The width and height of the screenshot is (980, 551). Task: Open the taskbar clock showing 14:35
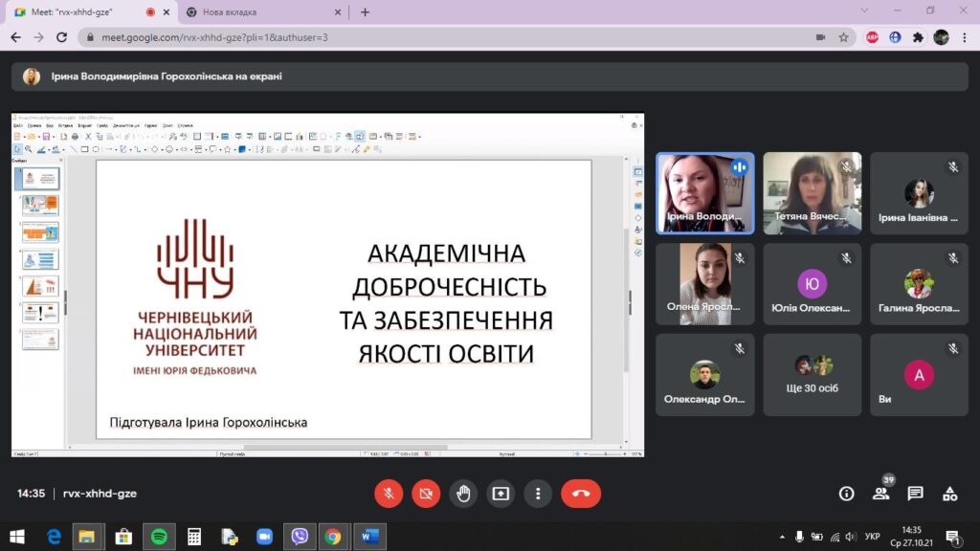(x=911, y=537)
